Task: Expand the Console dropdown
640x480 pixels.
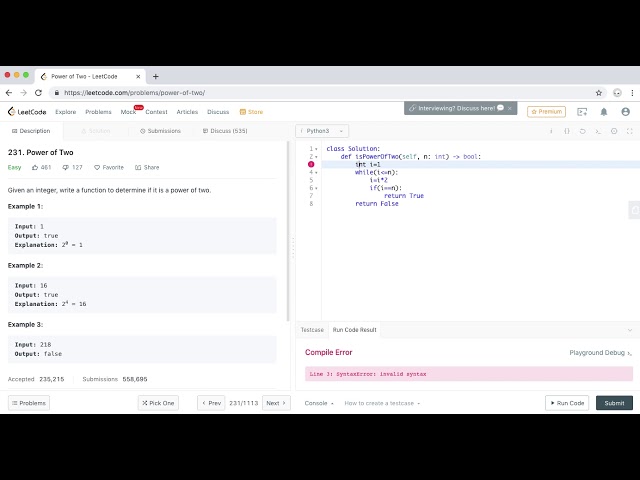Action: (x=319, y=403)
